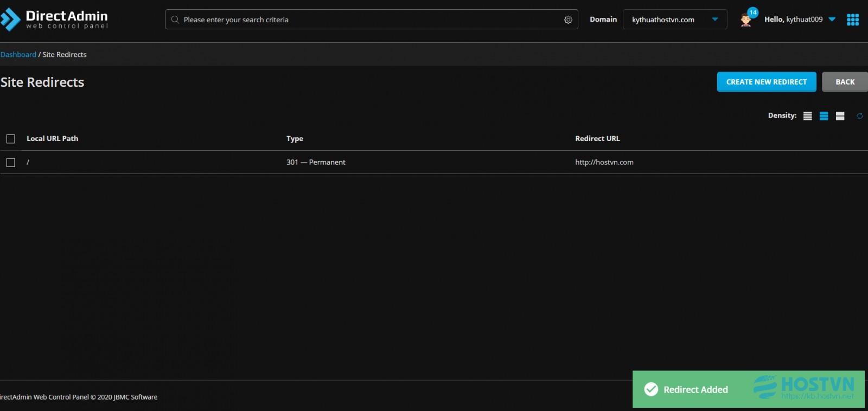Click the search magnifier icon
The width and height of the screenshot is (868, 411).
(x=175, y=20)
